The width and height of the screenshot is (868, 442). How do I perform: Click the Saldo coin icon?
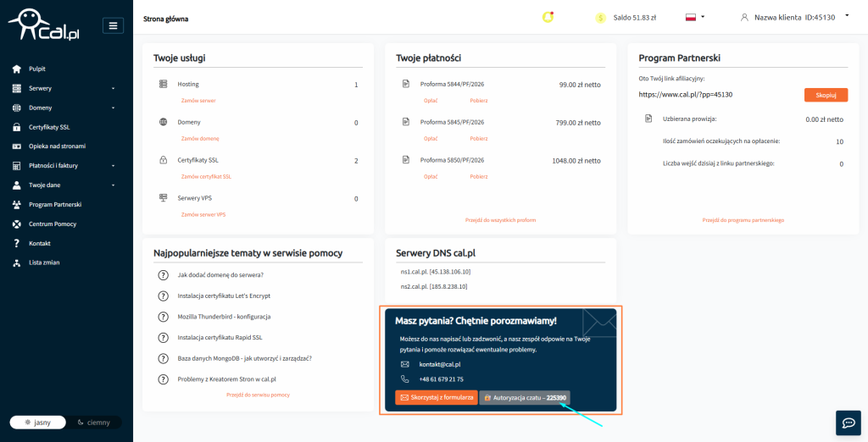point(600,17)
